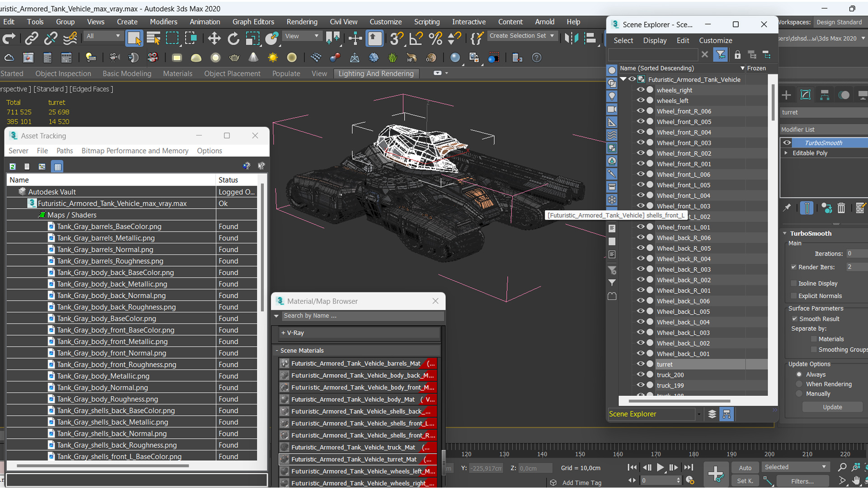The width and height of the screenshot is (868, 488).
Task: Click the Refresh icon in Asset Tracking
Action: tap(13, 167)
